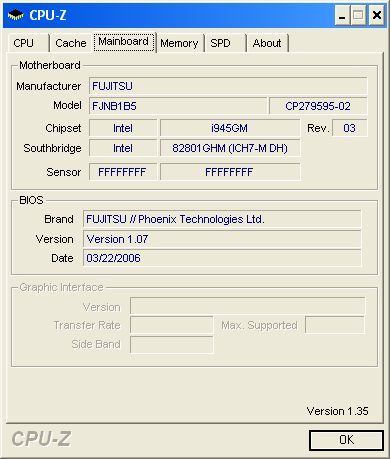Close the CPU-Z window
The height and width of the screenshot is (459, 391).
tap(376, 15)
